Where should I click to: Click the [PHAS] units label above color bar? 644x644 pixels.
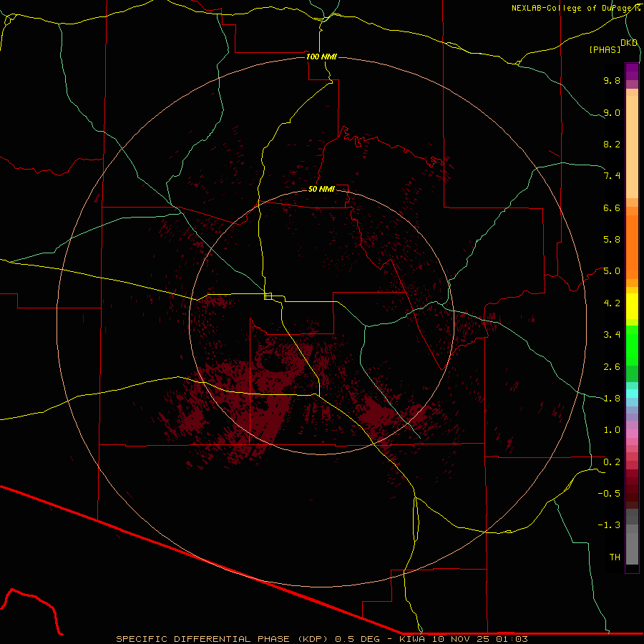click(605, 49)
